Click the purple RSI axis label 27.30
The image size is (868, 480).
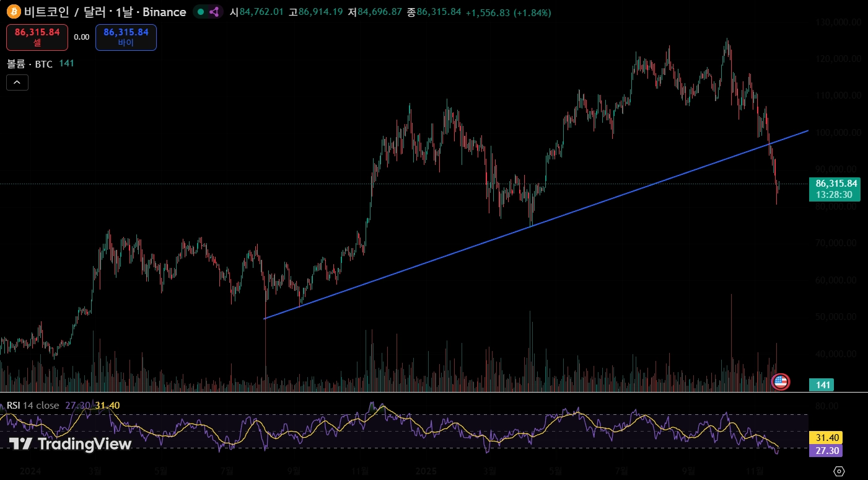pos(826,451)
